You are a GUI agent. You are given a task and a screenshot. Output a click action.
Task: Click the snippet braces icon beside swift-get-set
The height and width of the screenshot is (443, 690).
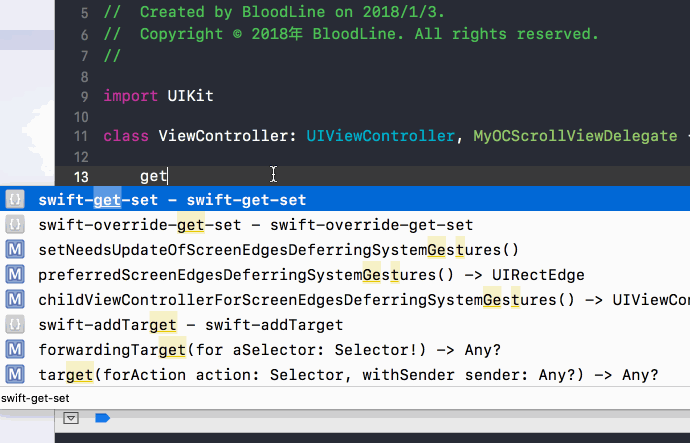pyautogui.click(x=15, y=200)
